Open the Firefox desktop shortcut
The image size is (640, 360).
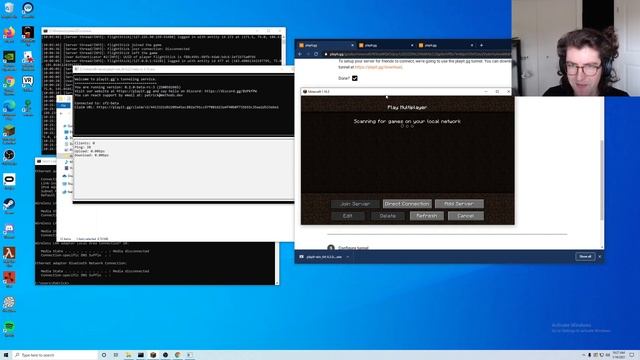[9, 34]
